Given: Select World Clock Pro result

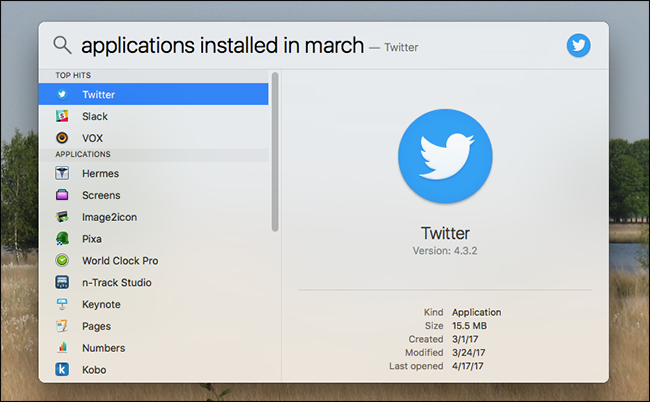Looking at the screenshot, I should [x=153, y=260].
